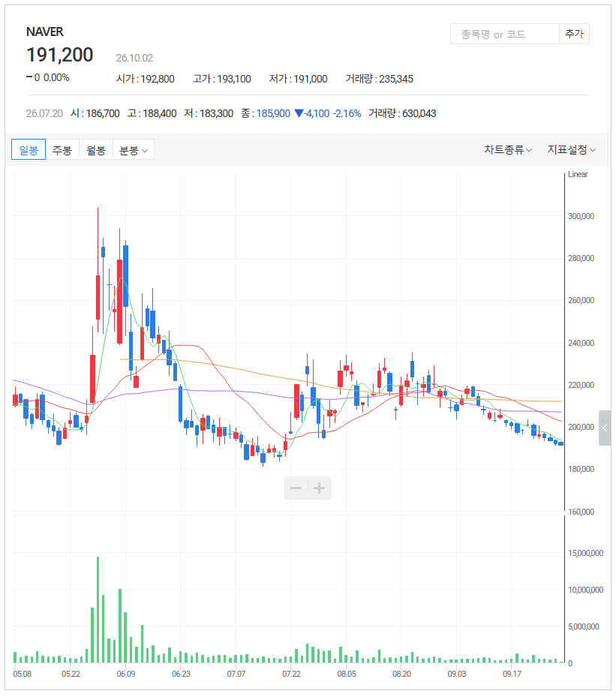Focus the 종목명 or 코드 search field

(504, 34)
